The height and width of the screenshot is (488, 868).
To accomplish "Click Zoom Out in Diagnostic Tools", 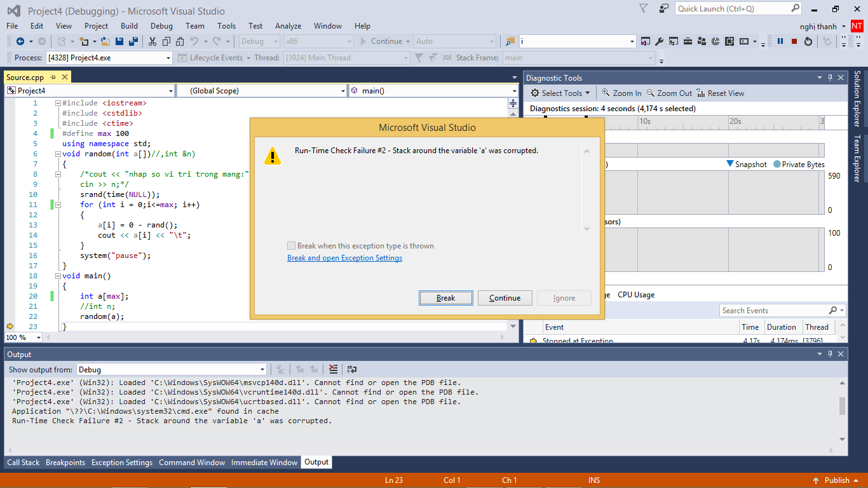I will point(669,93).
